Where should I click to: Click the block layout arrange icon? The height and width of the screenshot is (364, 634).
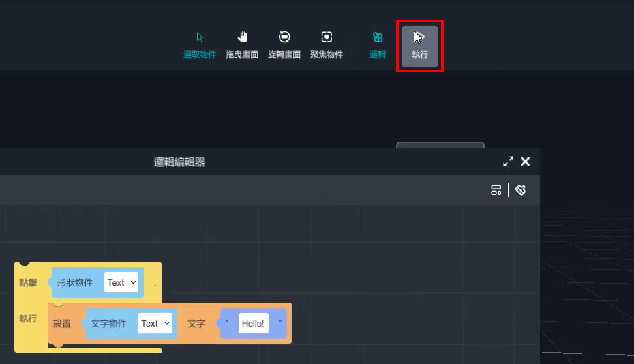pyautogui.click(x=496, y=190)
